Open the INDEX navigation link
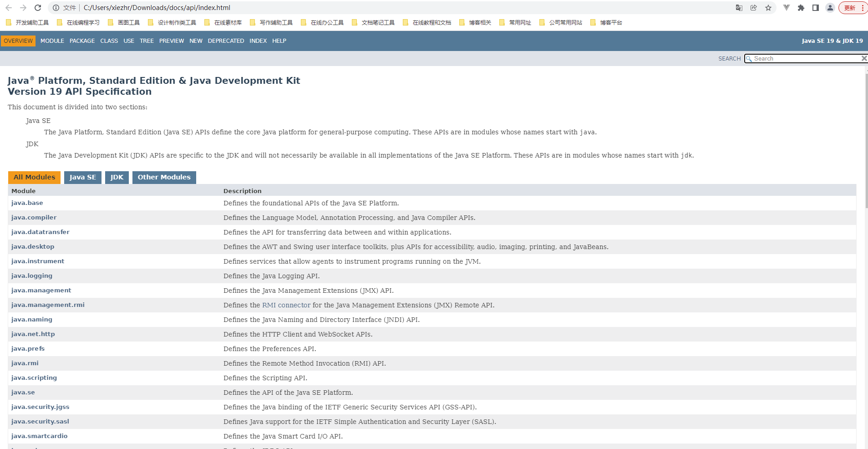868x449 pixels. tap(258, 41)
